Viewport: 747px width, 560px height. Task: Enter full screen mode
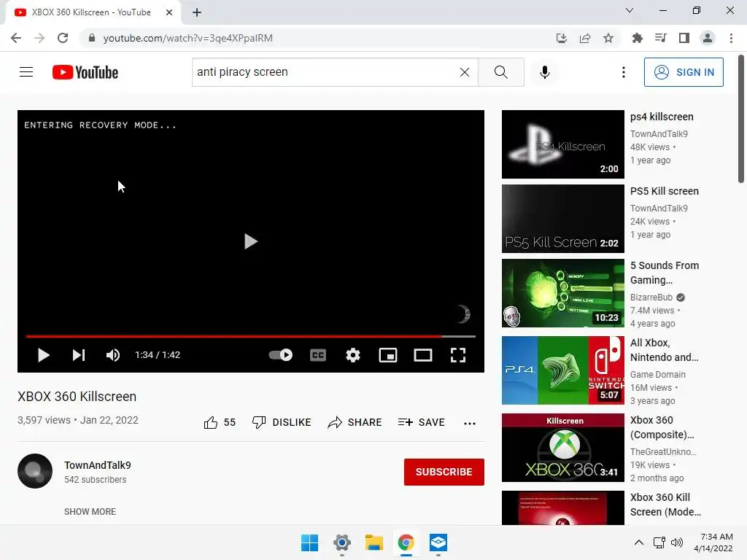pyautogui.click(x=458, y=355)
